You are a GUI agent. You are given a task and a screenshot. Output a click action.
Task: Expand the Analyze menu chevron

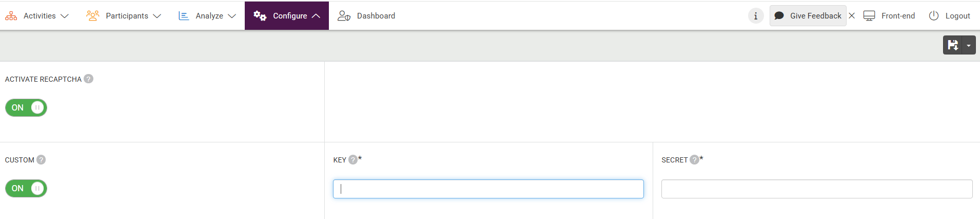pos(232,16)
